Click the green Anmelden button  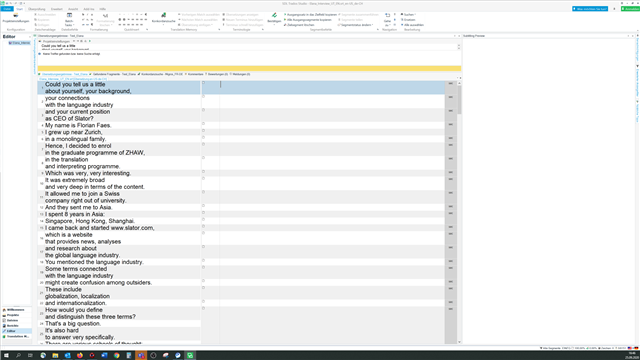click(630, 9)
